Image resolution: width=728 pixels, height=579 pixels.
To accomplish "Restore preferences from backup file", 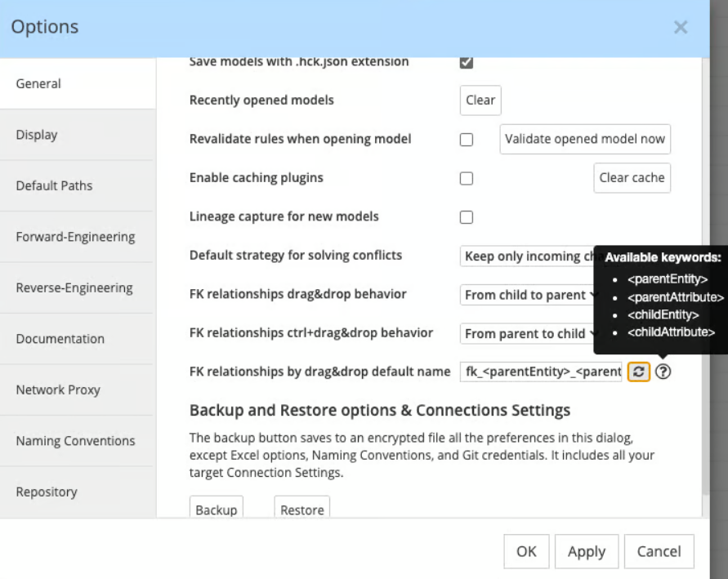I will pos(301,509).
